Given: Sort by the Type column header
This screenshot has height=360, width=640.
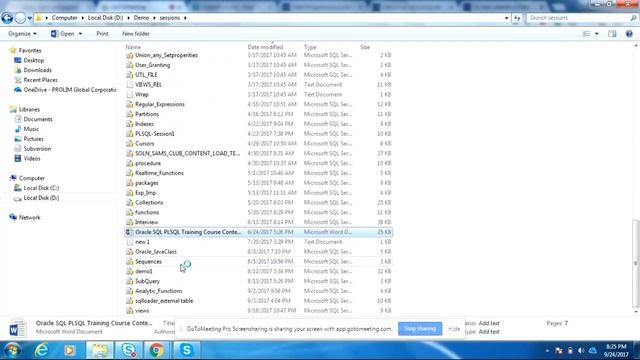Looking at the screenshot, I should pos(310,47).
